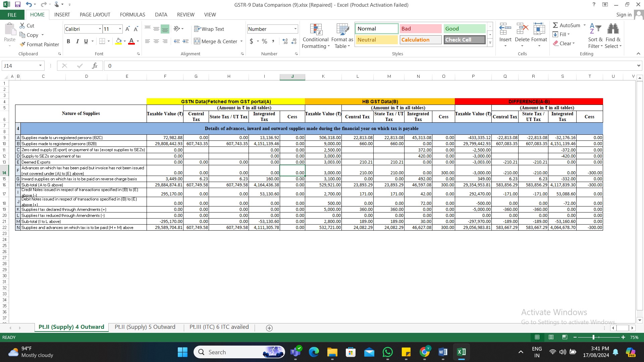This screenshot has height=362, width=644.
Task: Toggle Underline formatting
Action: point(86,41)
